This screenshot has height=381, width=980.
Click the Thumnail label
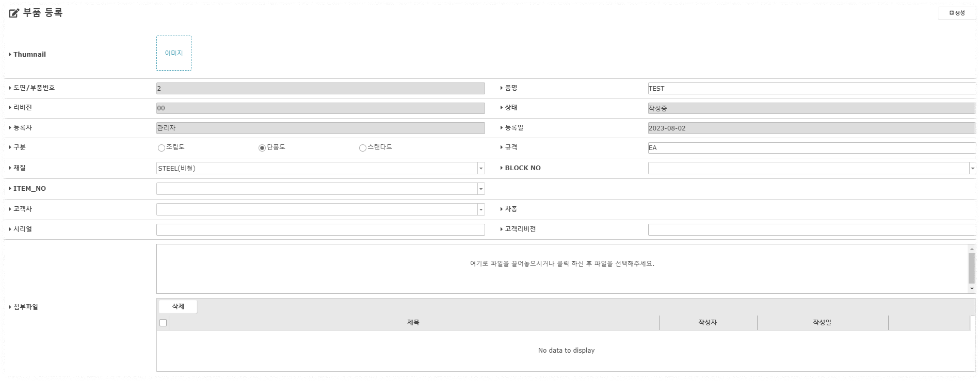tap(29, 54)
